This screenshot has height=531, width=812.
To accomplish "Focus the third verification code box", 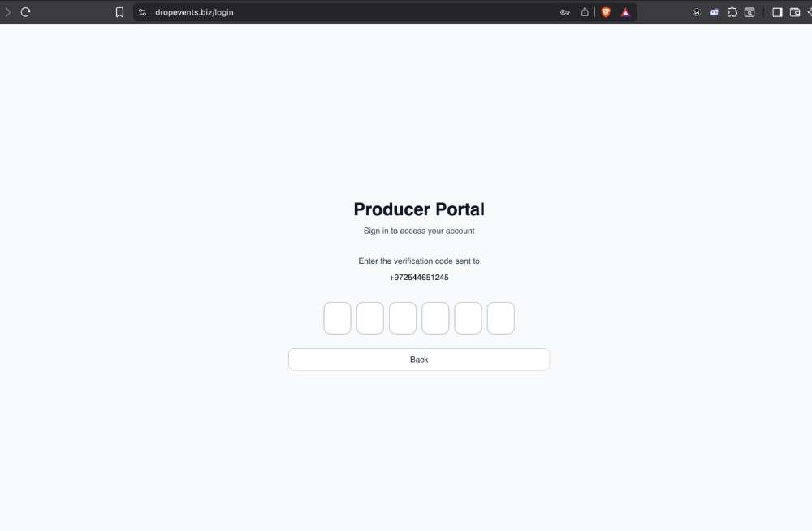I will click(x=403, y=318).
